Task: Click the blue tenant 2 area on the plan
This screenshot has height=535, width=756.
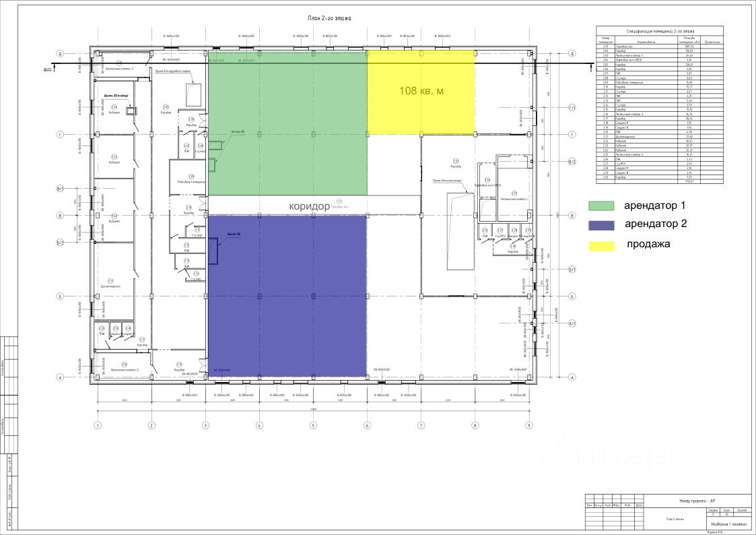Action: 288,296
